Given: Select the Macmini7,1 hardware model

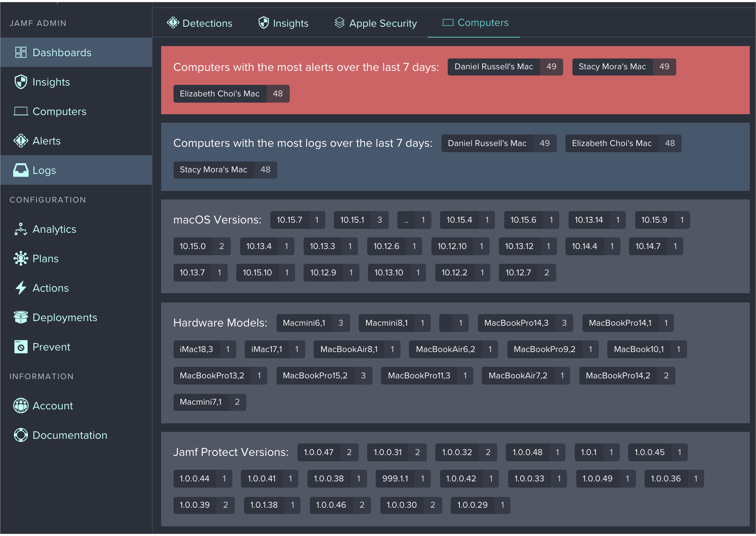Looking at the screenshot, I should (x=210, y=402).
